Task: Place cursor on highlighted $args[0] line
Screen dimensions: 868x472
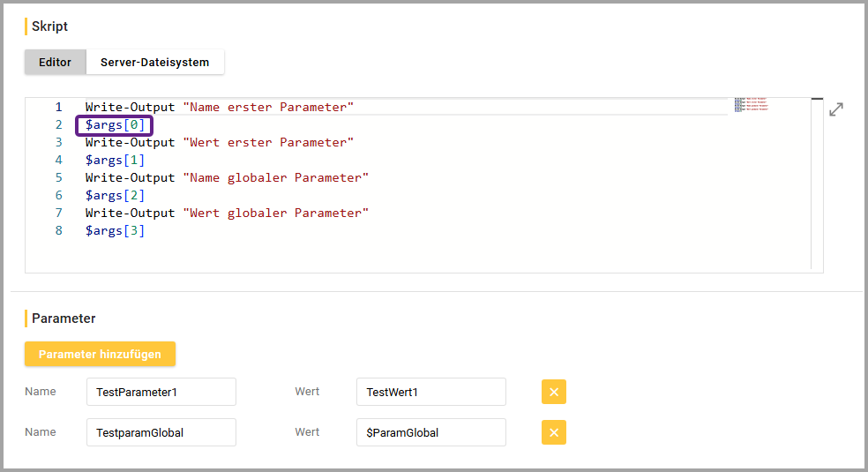Action: pyautogui.click(x=115, y=125)
